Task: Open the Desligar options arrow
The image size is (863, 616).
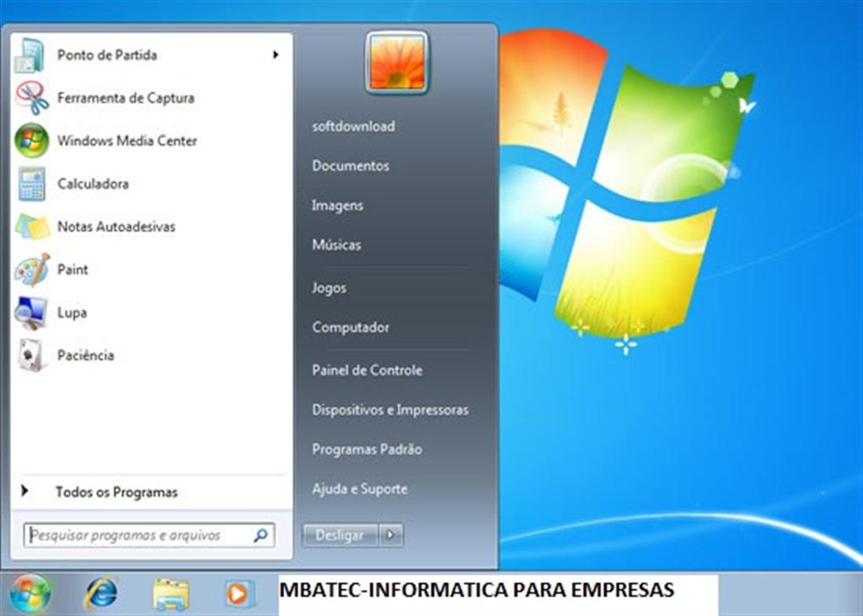Action: [389, 535]
